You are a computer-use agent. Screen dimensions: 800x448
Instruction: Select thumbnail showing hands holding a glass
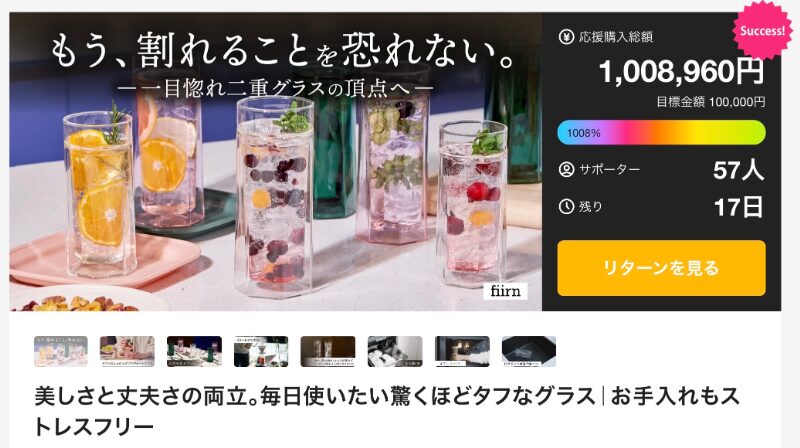pos(128,351)
